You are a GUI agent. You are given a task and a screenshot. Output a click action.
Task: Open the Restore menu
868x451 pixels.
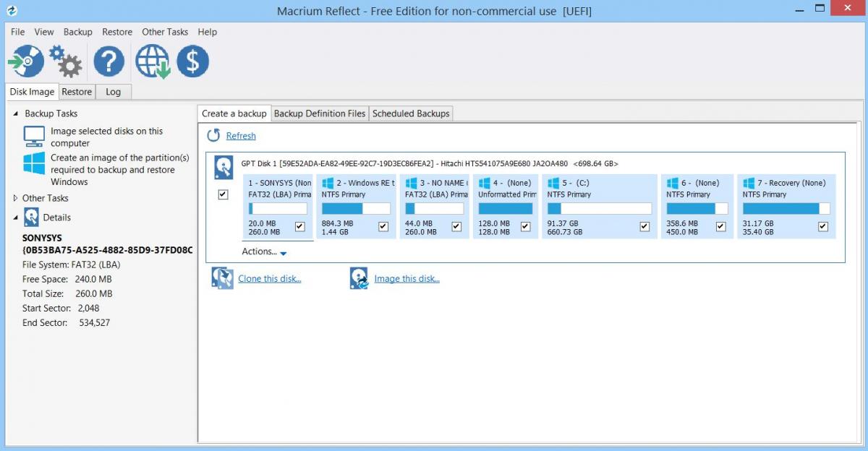(x=117, y=32)
